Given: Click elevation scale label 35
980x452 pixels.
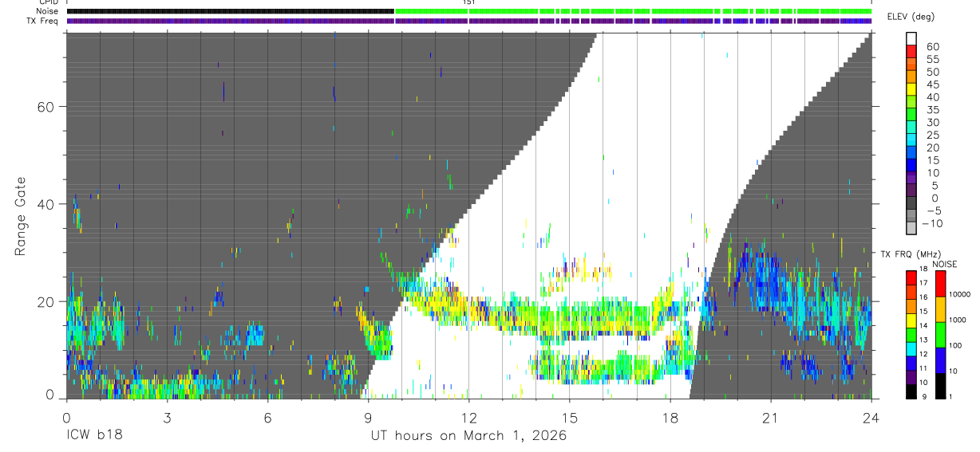Looking at the screenshot, I should tap(932, 110).
